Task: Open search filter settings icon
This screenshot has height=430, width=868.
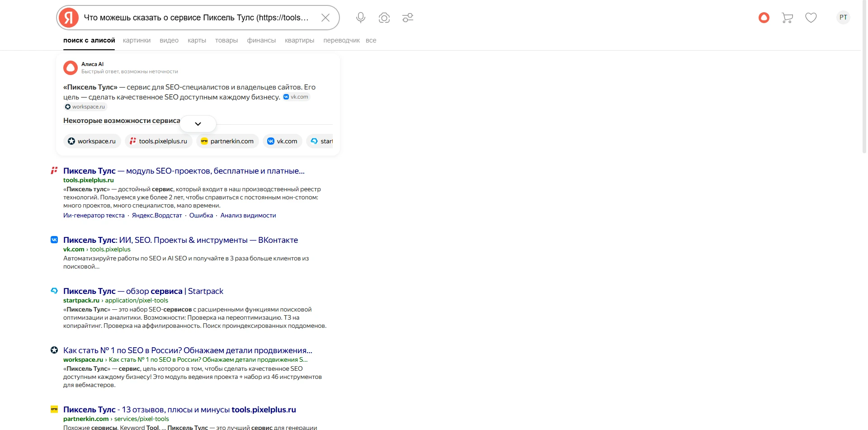Action: coord(407,18)
